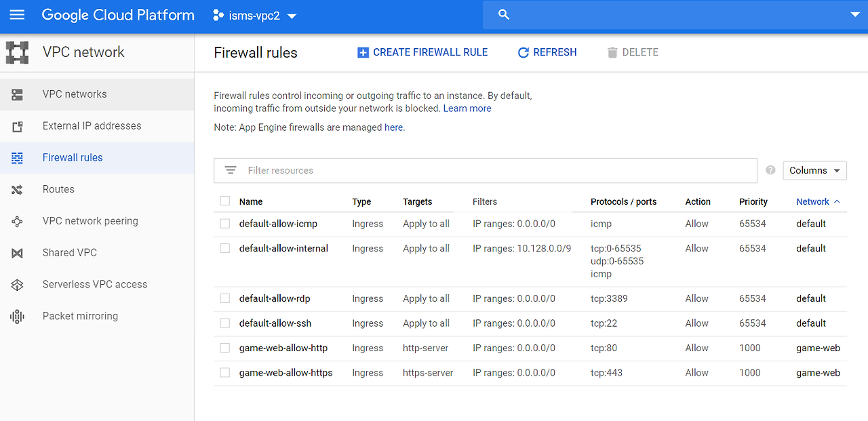
Task: Open the default-allow-icmp rule name
Action: click(x=278, y=224)
